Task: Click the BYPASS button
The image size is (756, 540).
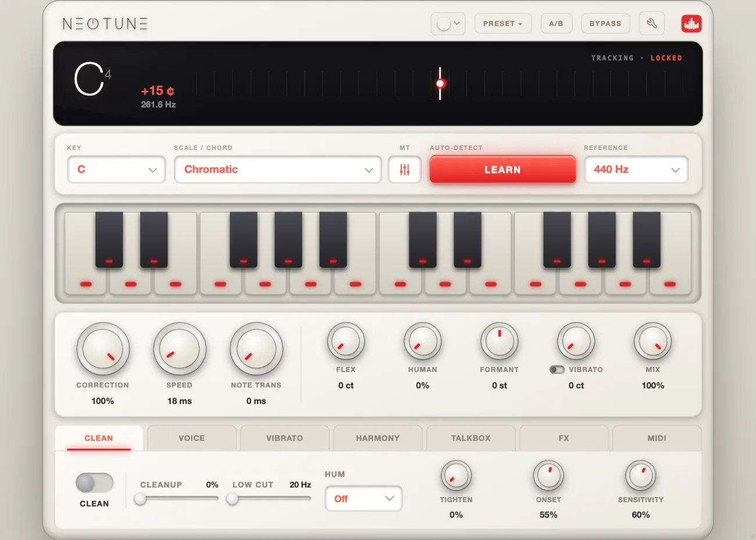Action: 605,24
